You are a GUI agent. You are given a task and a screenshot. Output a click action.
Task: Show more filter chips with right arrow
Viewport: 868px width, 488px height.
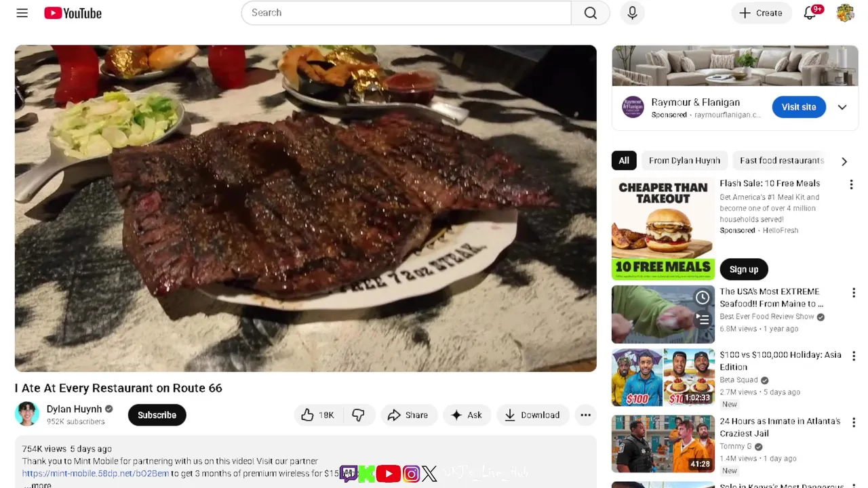[844, 161]
